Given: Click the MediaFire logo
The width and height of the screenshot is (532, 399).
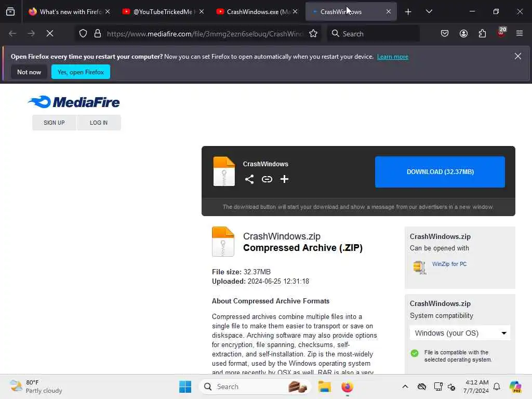Looking at the screenshot, I should [74, 102].
